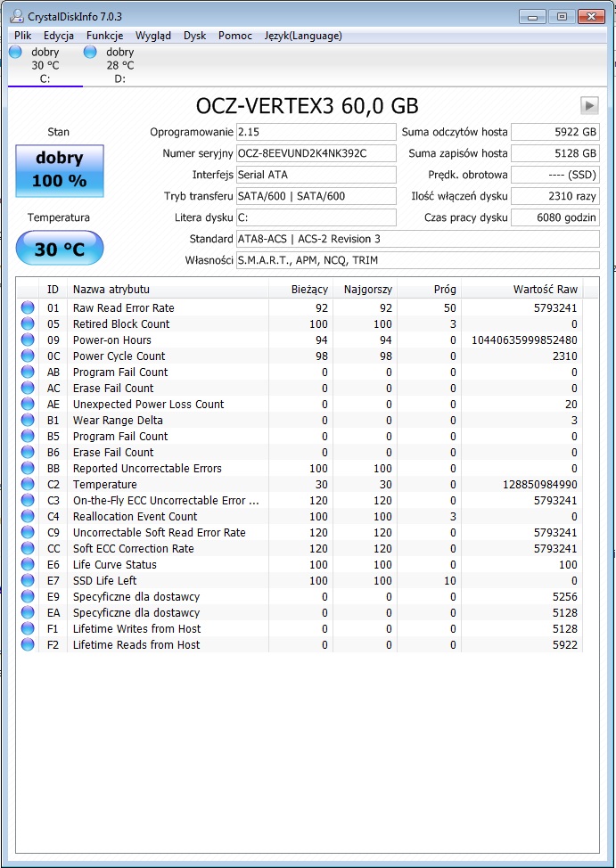Open the Dysk menu
616x868 pixels.
195,36
